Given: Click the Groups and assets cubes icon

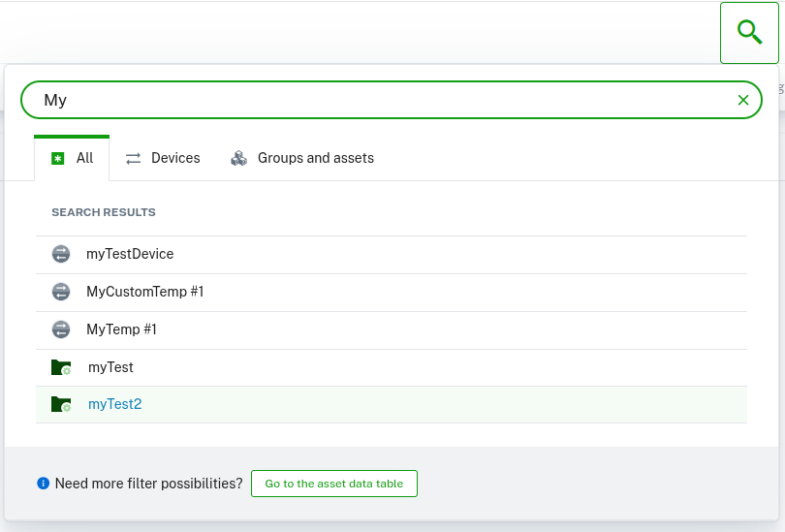Looking at the screenshot, I should pyautogui.click(x=239, y=158).
